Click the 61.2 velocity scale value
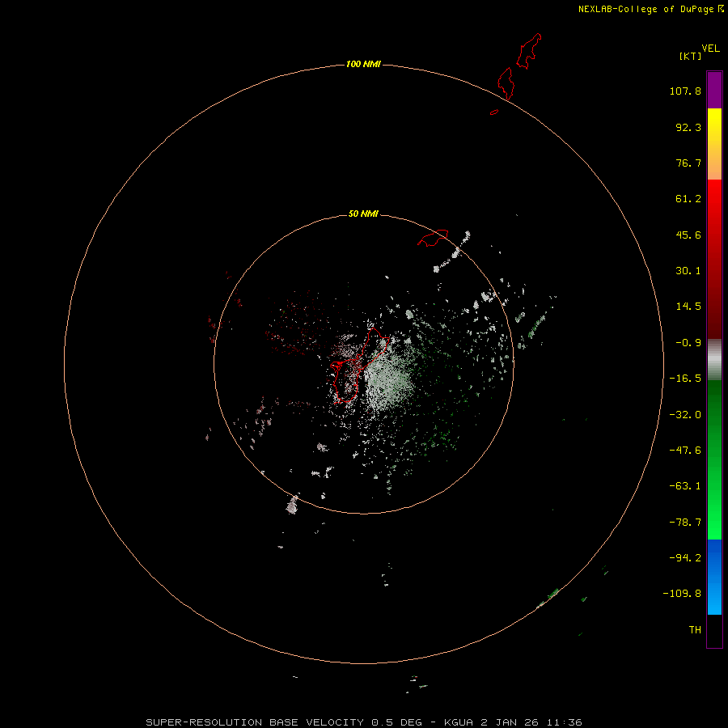 tap(688, 199)
